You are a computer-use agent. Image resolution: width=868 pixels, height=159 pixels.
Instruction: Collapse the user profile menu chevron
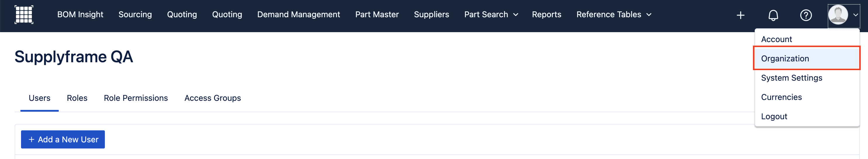[x=855, y=15]
